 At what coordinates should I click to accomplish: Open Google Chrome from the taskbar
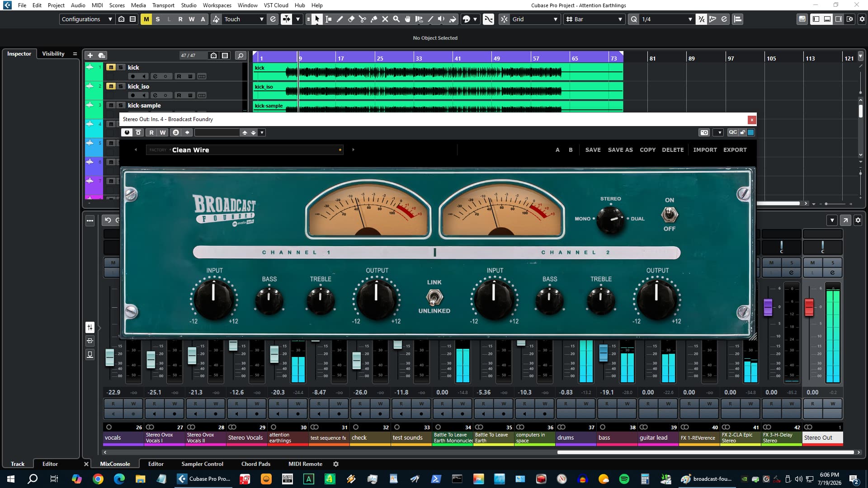coord(98,479)
